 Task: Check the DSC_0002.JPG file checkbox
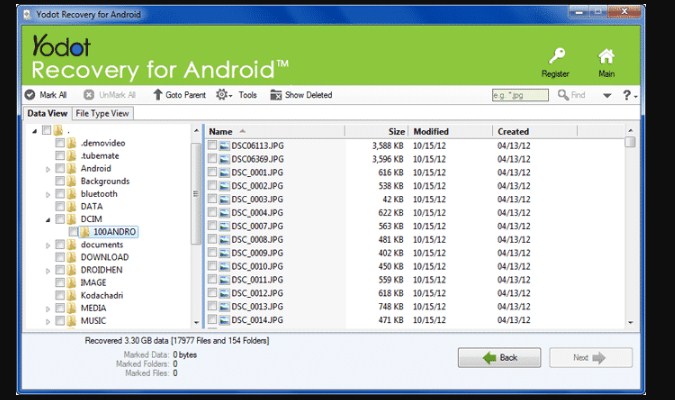tap(212, 186)
